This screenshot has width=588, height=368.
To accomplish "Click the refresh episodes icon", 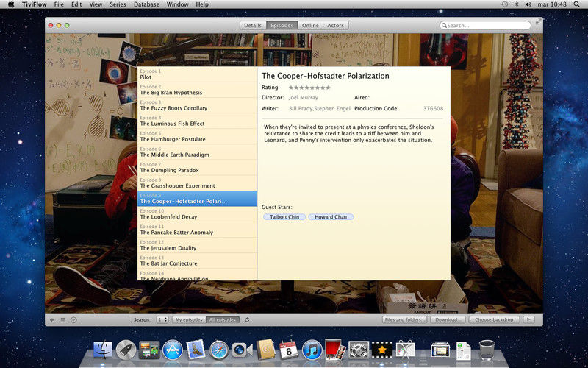I will (247, 320).
